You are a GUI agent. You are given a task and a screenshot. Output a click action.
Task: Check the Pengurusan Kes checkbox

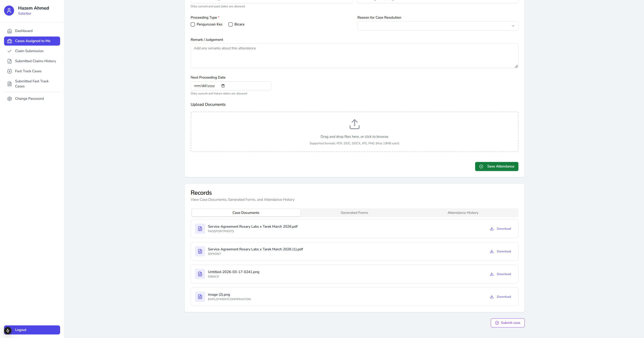point(193,24)
